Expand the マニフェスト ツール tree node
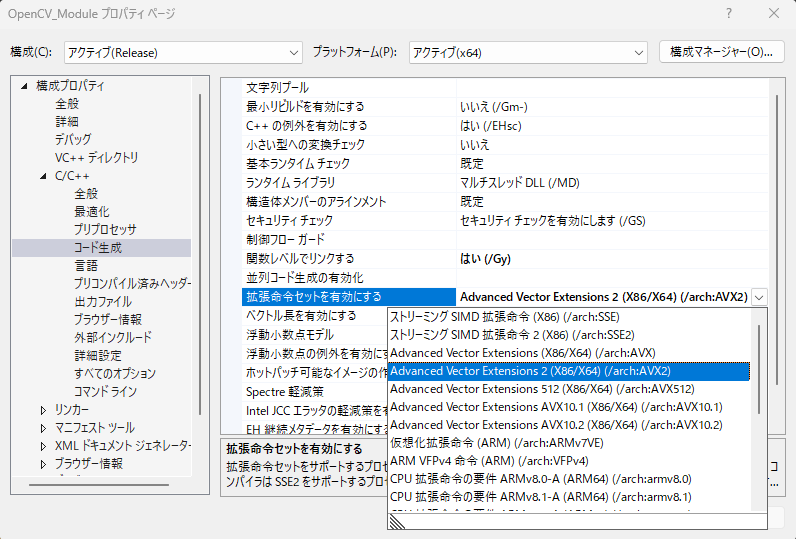 pyautogui.click(x=43, y=428)
